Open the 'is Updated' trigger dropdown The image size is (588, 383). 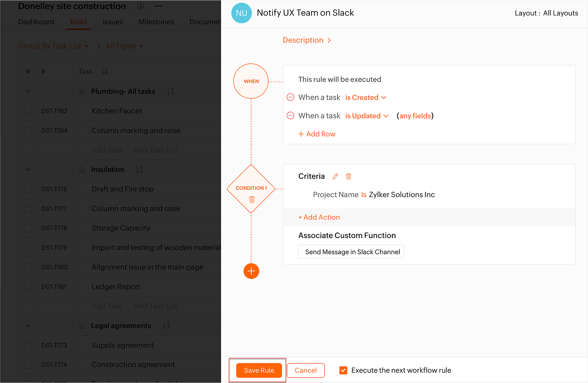[366, 116]
